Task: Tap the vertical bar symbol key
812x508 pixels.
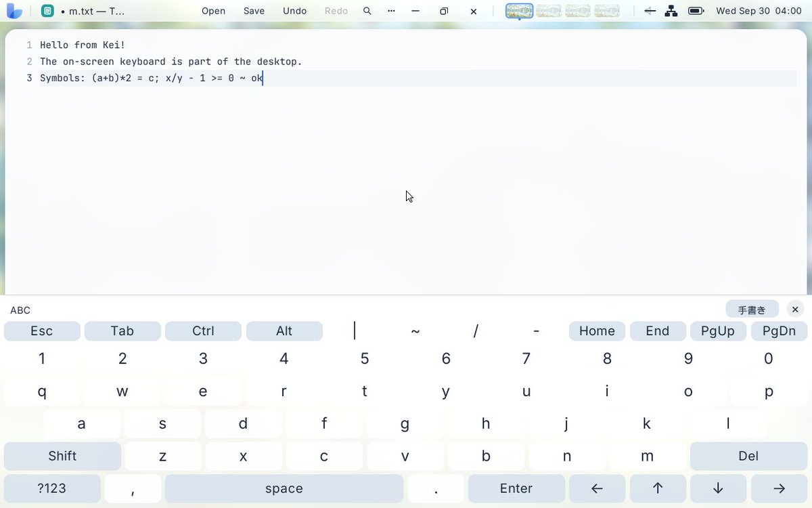Action: pos(355,331)
